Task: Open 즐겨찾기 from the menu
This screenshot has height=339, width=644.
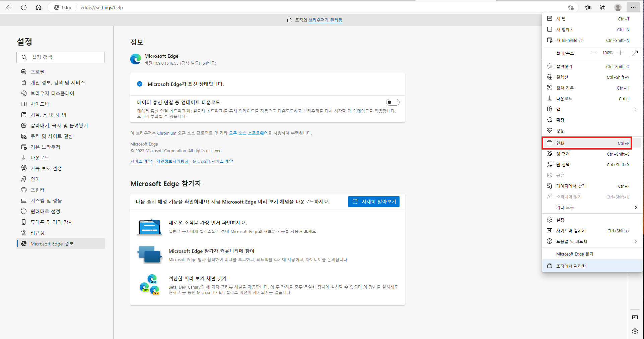Action: (592, 66)
